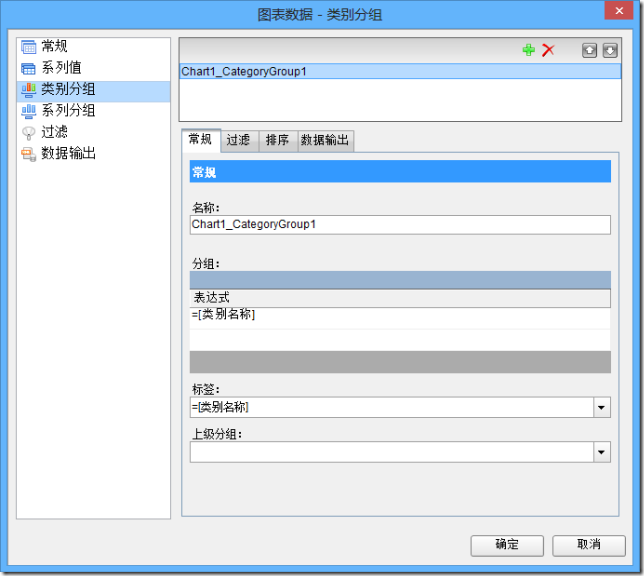Expand the 标签 dropdown arrow

[x=602, y=408]
